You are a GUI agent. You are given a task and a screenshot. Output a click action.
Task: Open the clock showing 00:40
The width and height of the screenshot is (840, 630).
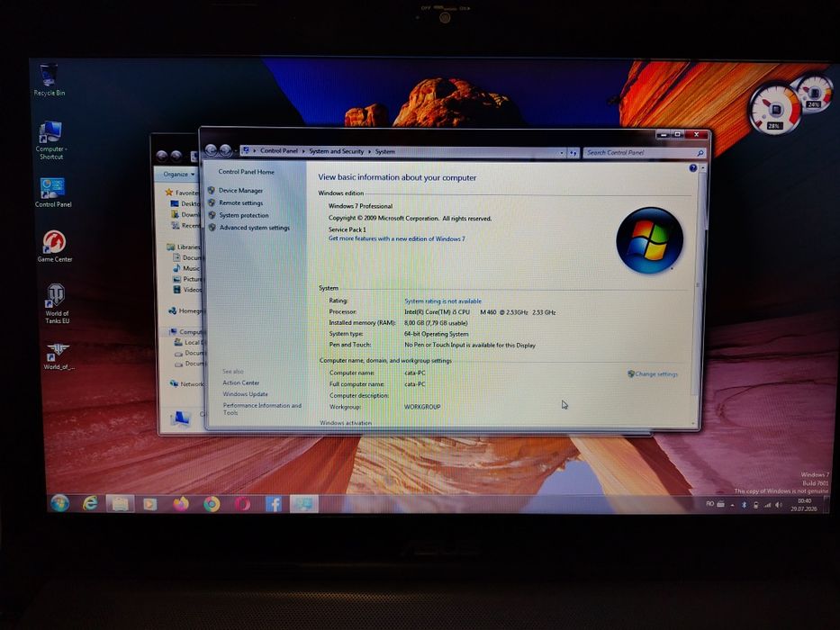(804, 505)
